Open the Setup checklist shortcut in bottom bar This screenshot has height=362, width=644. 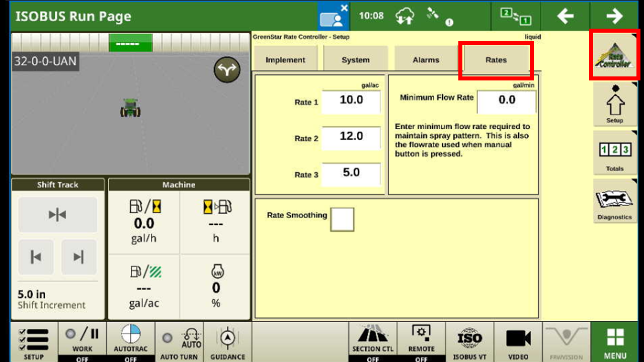click(34, 342)
